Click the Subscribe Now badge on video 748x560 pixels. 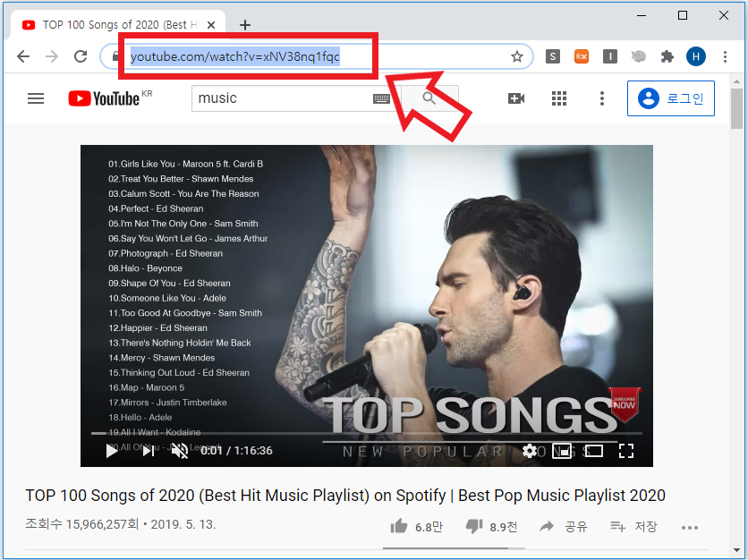coord(625,404)
